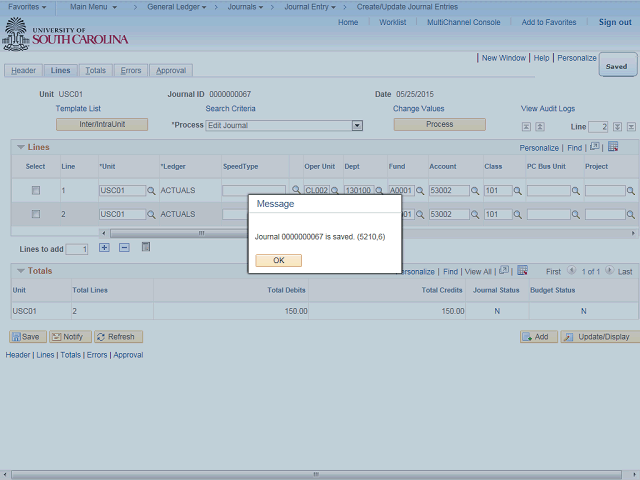640x480 pixels.
Task: Switch to the Approval tab
Action: tap(171, 71)
